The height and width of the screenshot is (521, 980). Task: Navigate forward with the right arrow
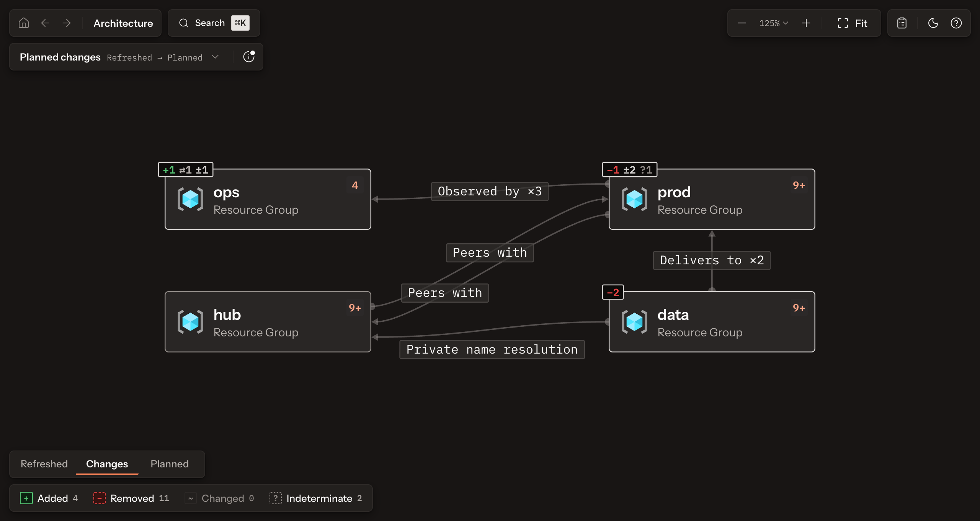click(x=67, y=23)
